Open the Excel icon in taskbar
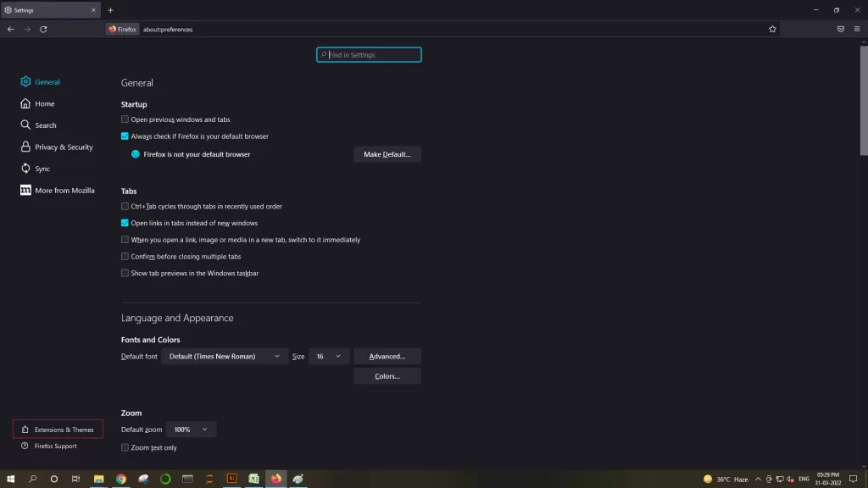868x488 pixels. (x=253, y=479)
